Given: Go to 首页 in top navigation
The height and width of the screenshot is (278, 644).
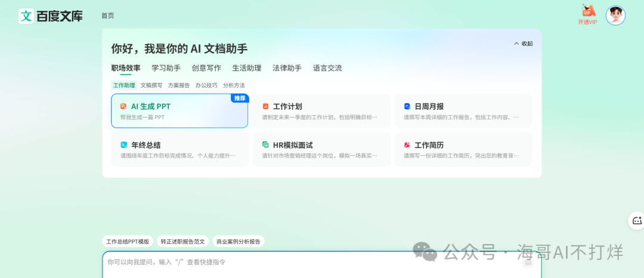Looking at the screenshot, I should [x=107, y=16].
